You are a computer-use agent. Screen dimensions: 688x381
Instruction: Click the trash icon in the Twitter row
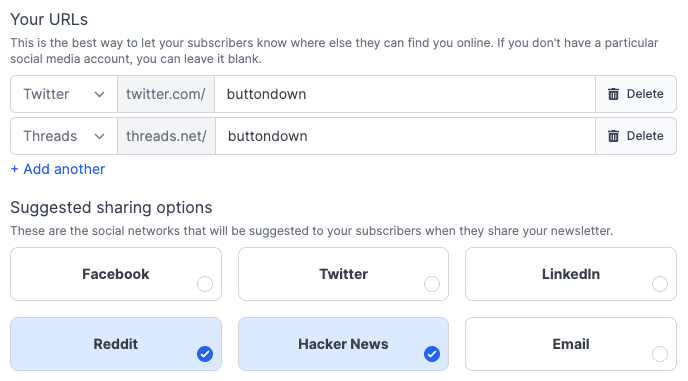pos(613,94)
